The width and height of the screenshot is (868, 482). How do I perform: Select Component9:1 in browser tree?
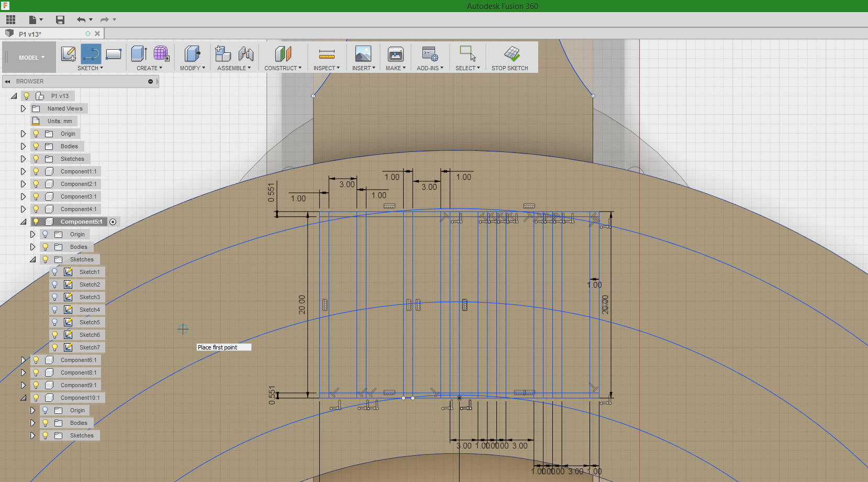click(79, 385)
